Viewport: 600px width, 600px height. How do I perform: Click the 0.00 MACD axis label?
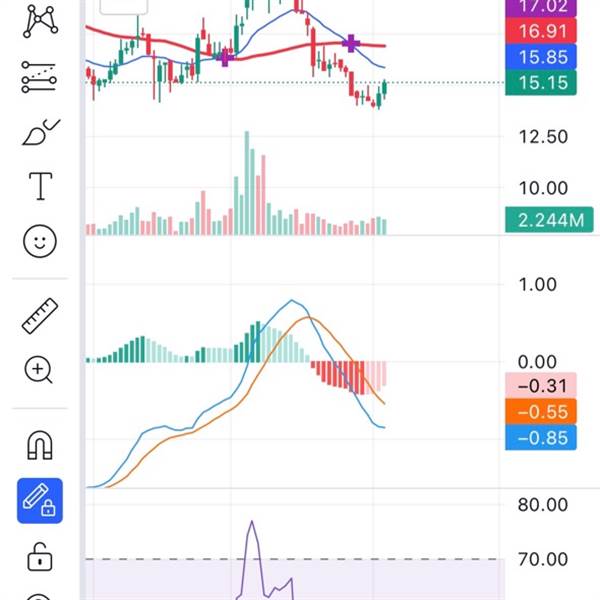pyautogui.click(x=537, y=362)
